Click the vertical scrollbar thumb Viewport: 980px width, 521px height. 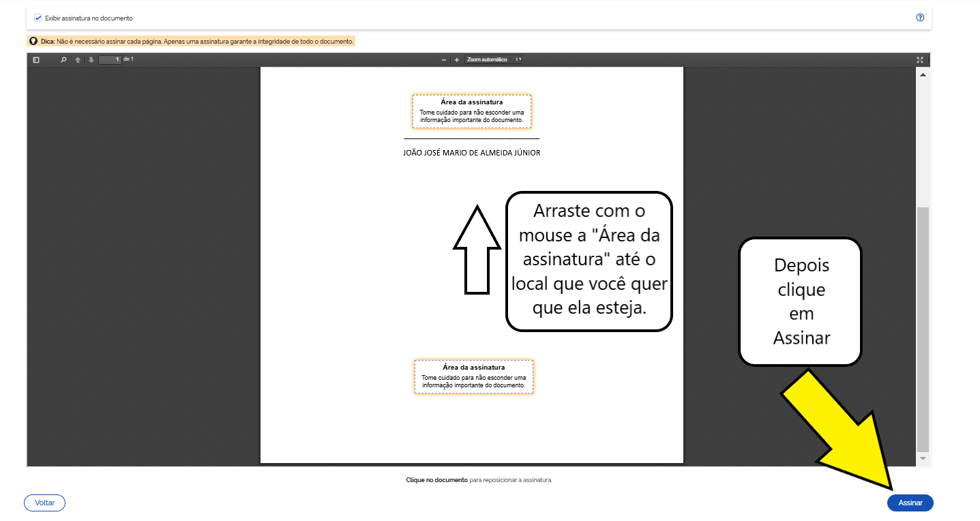coord(923,327)
